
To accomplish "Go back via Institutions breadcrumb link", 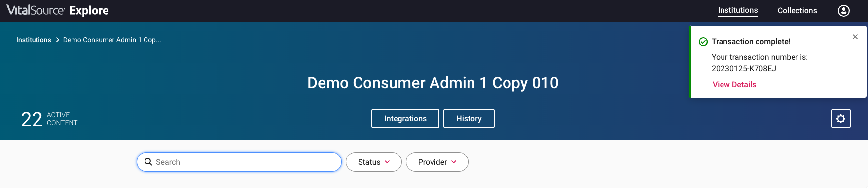I will [x=34, y=40].
